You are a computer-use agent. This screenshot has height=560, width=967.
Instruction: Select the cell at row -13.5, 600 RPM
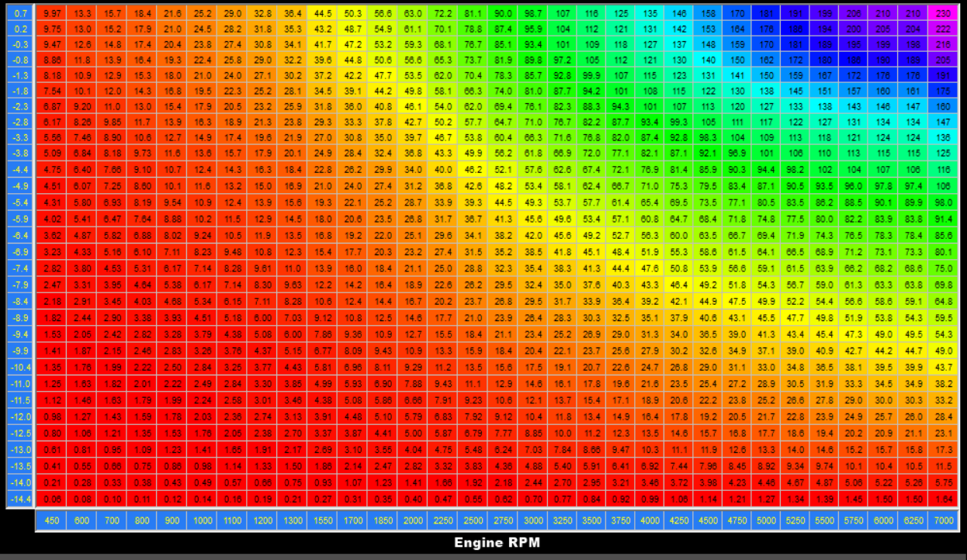pyautogui.click(x=81, y=466)
